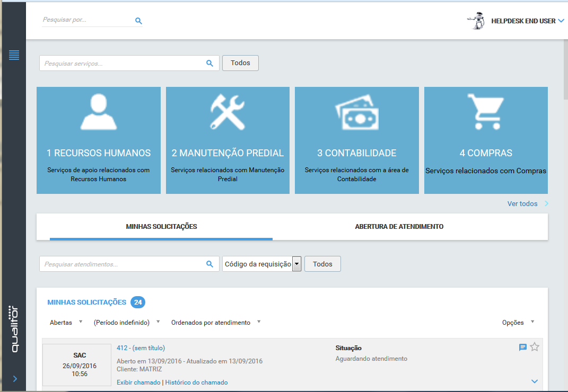The height and width of the screenshot is (392, 568).
Task: Click the Ver todos link
Action: (x=522, y=204)
